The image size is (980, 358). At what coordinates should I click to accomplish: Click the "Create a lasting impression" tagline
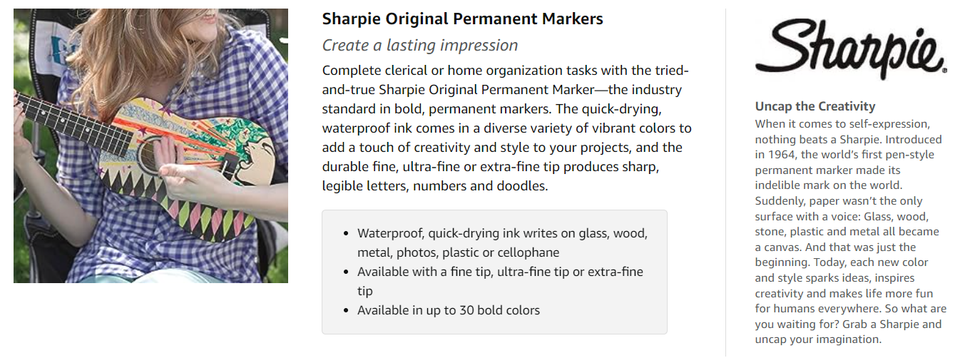coord(419,46)
